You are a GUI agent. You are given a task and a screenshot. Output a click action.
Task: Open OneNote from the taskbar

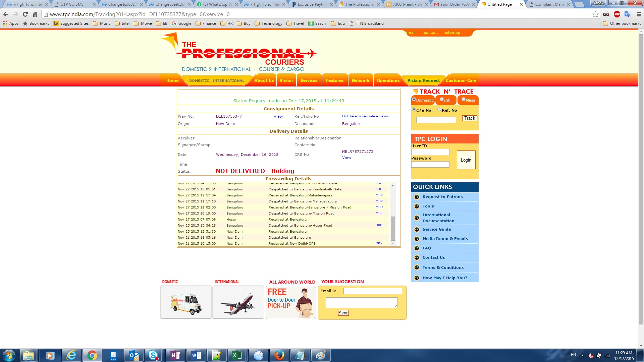coord(175,355)
